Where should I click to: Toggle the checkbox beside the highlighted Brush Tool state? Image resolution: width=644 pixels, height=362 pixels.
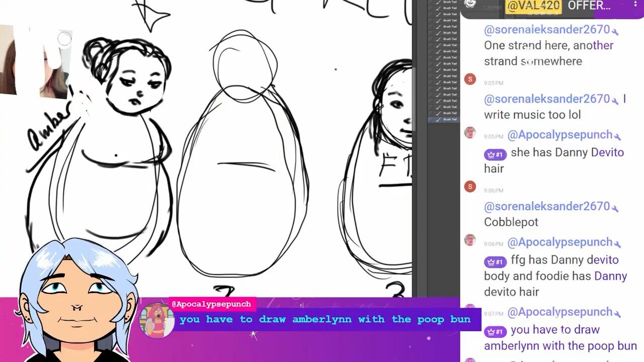pos(431,119)
